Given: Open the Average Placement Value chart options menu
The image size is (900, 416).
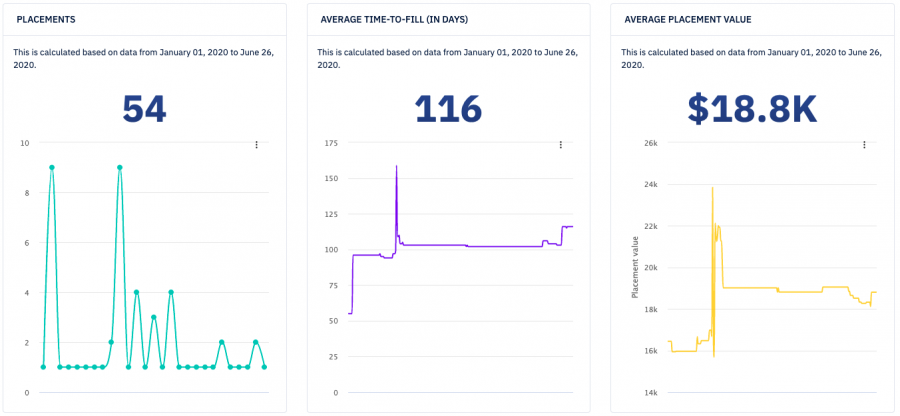Looking at the screenshot, I should (864, 145).
